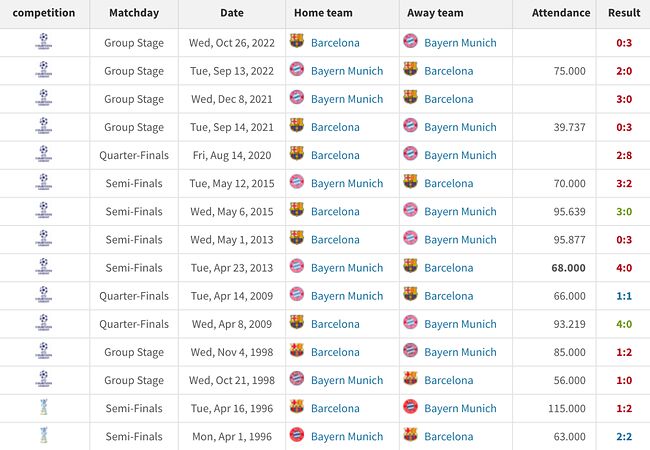650x450 pixels.
Task: Select the Attendance column header
Action: (x=561, y=13)
